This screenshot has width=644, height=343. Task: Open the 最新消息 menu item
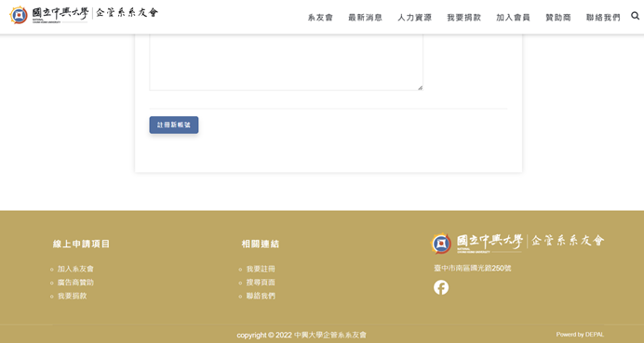(x=365, y=18)
